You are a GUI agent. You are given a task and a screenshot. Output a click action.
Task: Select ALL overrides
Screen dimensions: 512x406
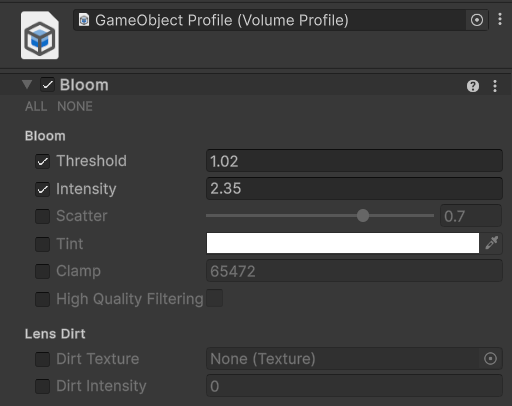tap(36, 106)
